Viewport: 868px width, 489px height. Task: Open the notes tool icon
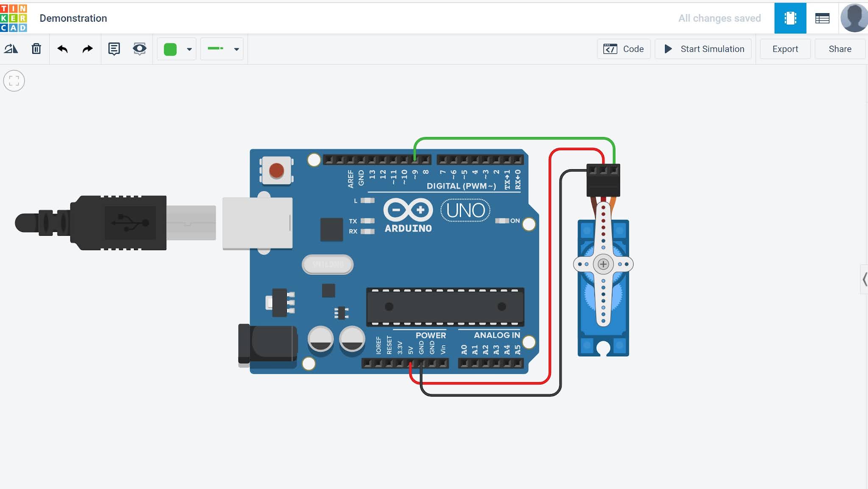point(114,49)
